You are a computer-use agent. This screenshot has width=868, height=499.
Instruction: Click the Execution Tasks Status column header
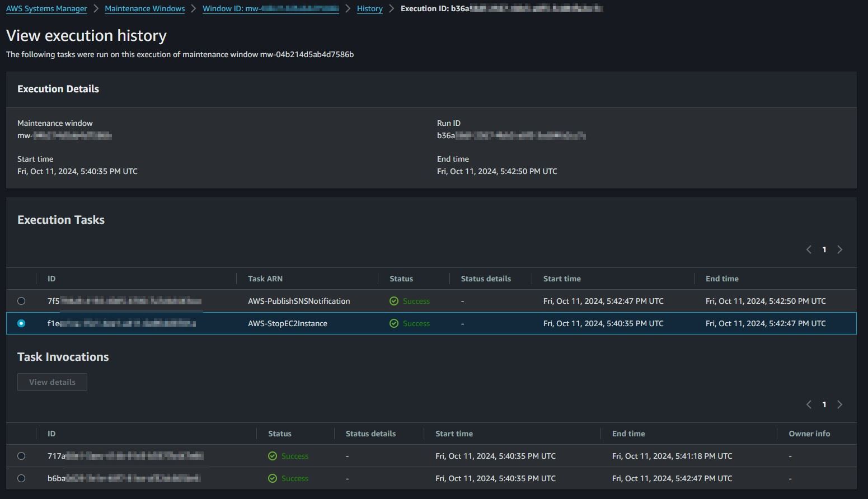click(401, 279)
